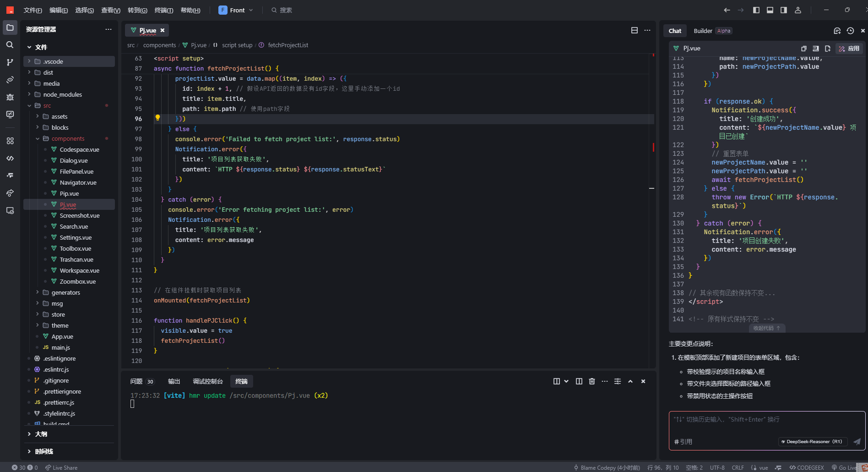
Task: Toggle secondary sidebar layout icon
Action: [x=784, y=10]
